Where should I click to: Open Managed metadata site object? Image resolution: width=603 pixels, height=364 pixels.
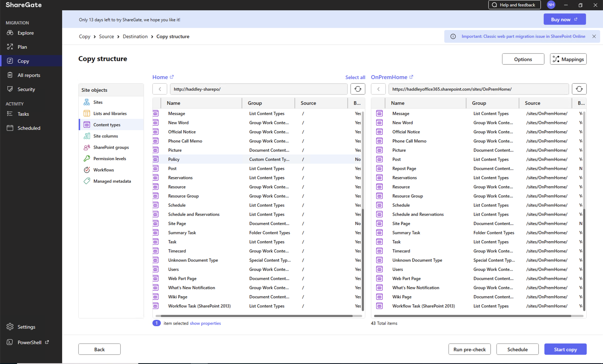tap(111, 181)
